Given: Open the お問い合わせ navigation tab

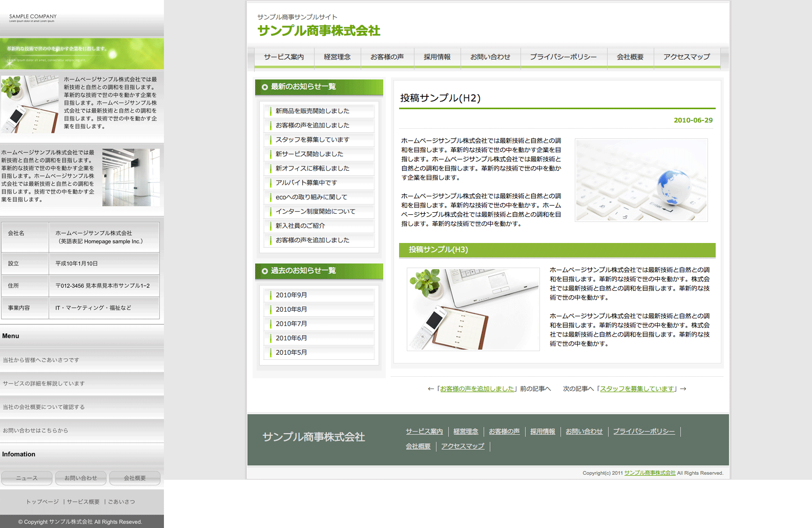Looking at the screenshot, I should tap(490, 57).
